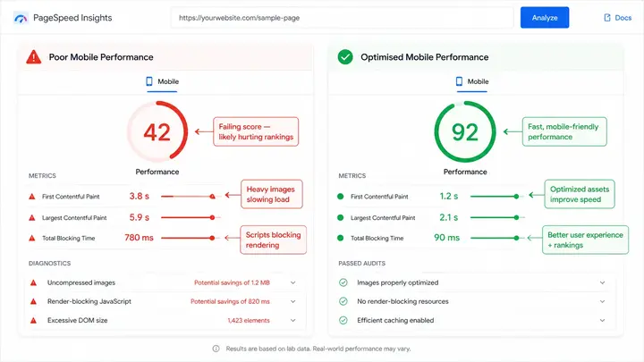Expand the Uncompressed images diagnostic
Screen dimensions: 644x362
(x=292, y=282)
